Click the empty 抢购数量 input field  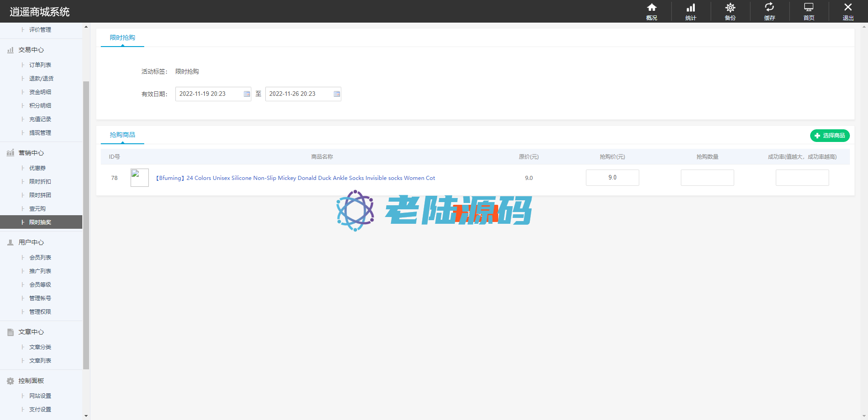708,178
